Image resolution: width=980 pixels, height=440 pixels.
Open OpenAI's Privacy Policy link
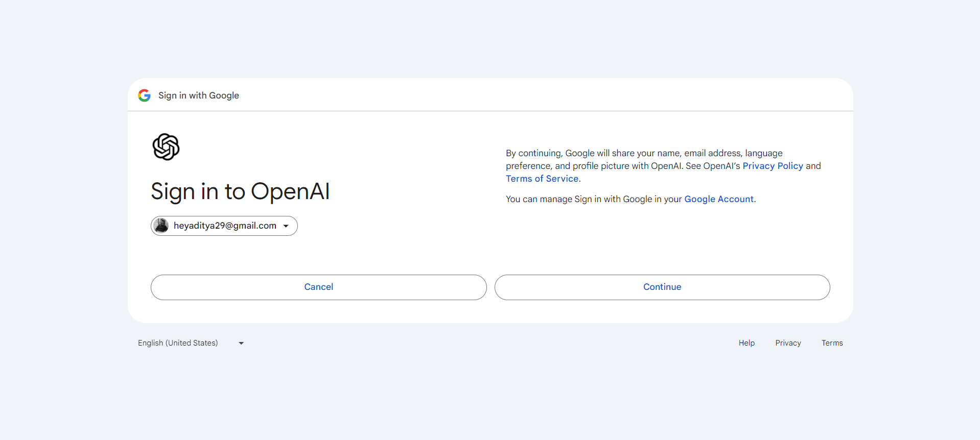[x=773, y=166]
